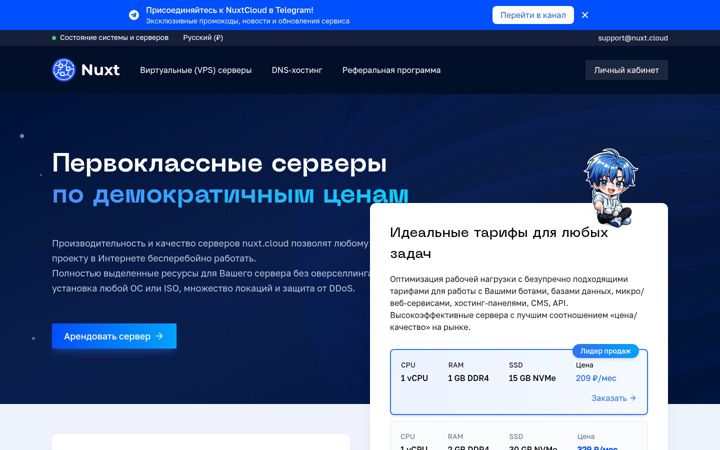Click the "Первоклассные серверы" headline
This screenshot has width=720, height=450.
coord(219,163)
